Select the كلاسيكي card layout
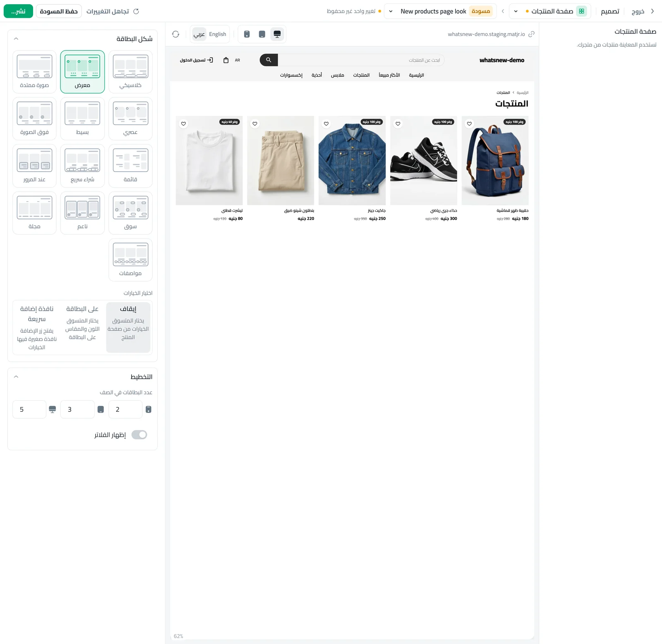The height and width of the screenshot is (644, 662). click(x=130, y=72)
